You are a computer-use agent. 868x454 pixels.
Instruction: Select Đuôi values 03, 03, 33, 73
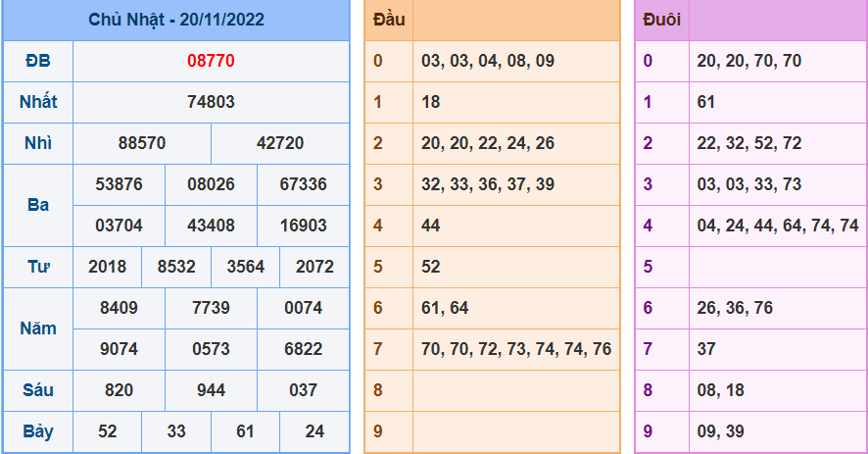click(749, 184)
